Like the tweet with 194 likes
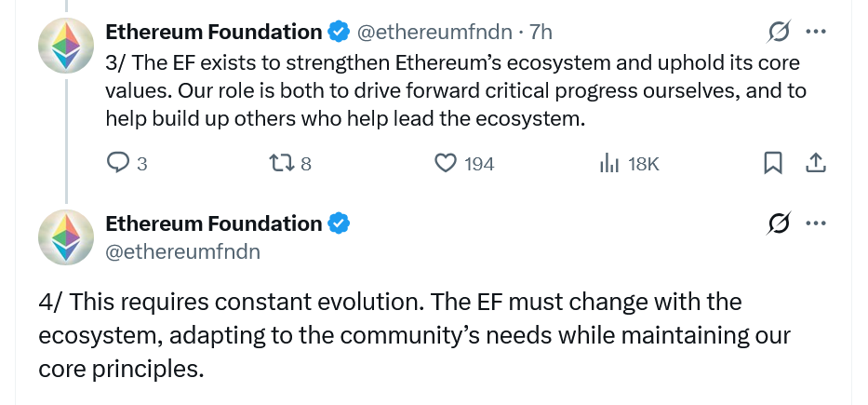868x405 pixels. click(x=447, y=164)
